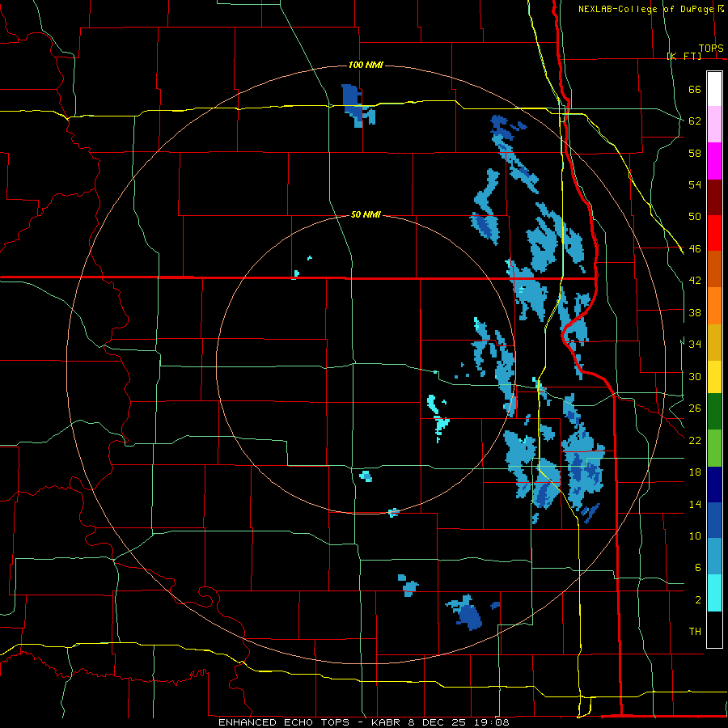Screen dimensions: 728x728
Task: Click the '6' legend value
Action: [x=697, y=568]
